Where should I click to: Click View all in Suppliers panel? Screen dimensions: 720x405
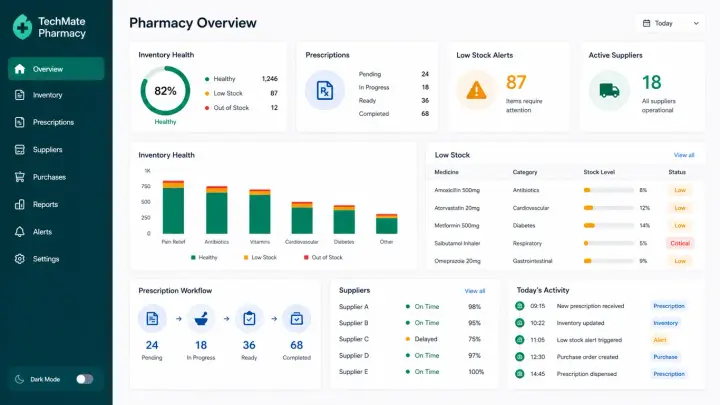[474, 291]
